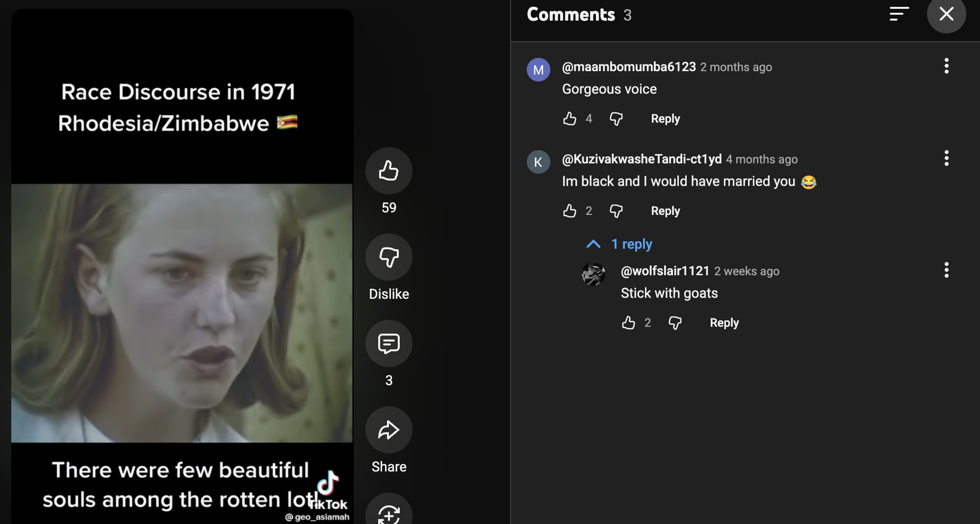Image resolution: width=980 pixels, height=524 pixels.
Task: Like the "Stick with goats" reply
Action: coord(628,323)
